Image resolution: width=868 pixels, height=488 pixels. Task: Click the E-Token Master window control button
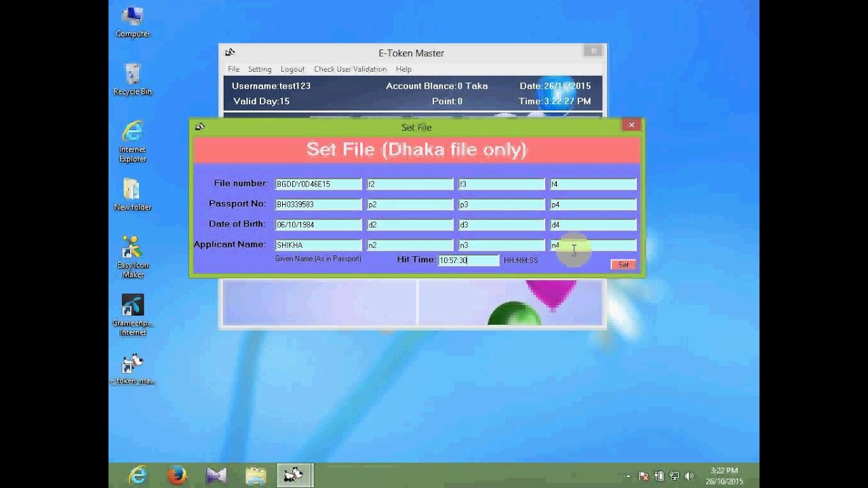(x=593, y=51)
